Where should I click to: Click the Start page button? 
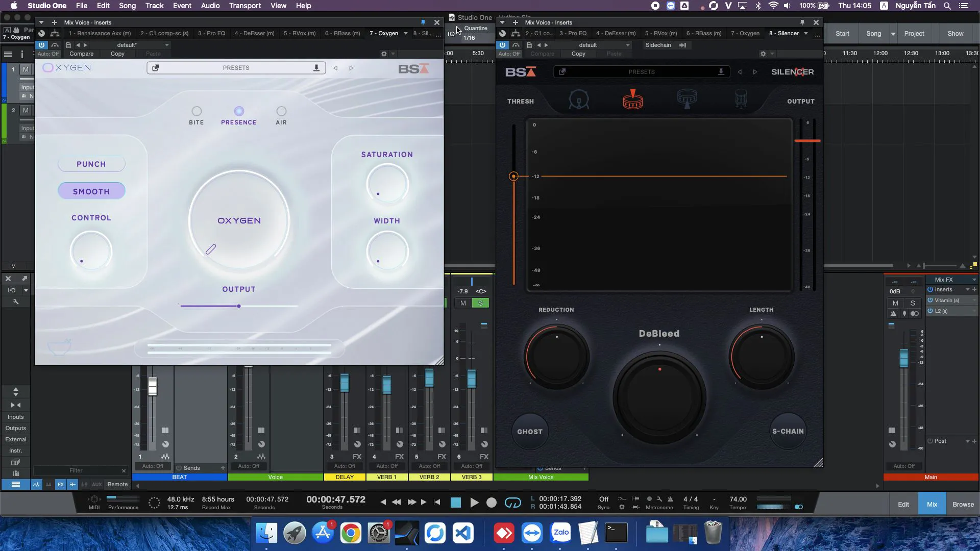tap(842, 34)
